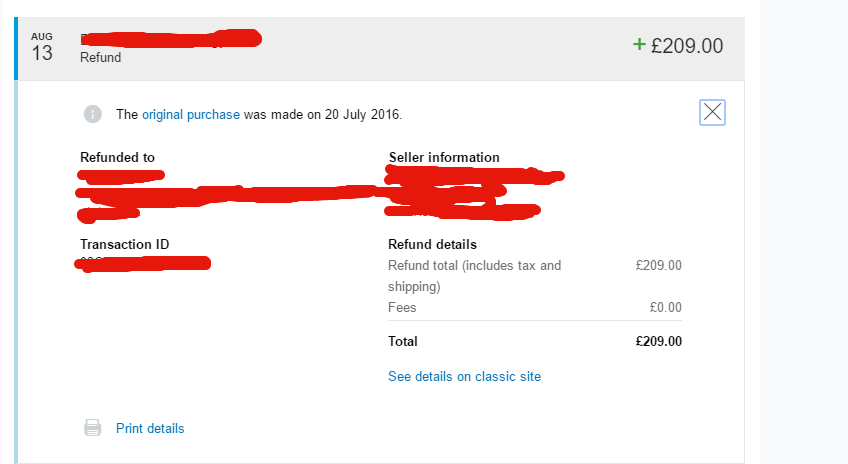
Task: Open "See details on classic site"
Action: [x=464, y=376]
